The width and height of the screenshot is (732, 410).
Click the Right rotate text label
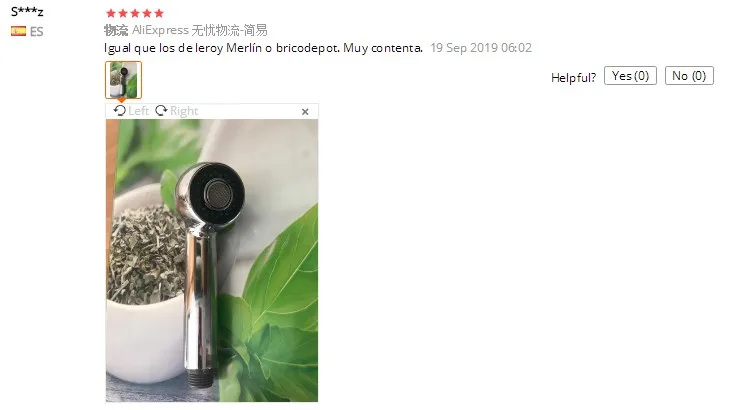(x=184, y=111)
